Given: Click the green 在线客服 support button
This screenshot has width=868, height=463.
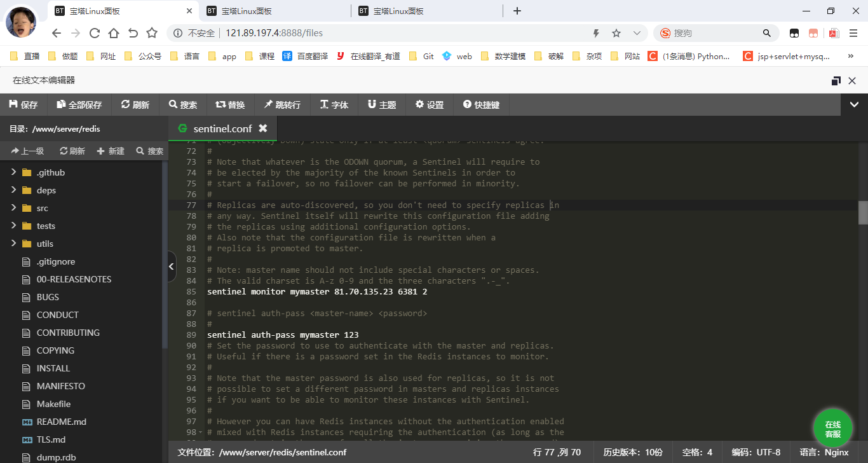Looking at the screenshot, I should pos(832,429).
